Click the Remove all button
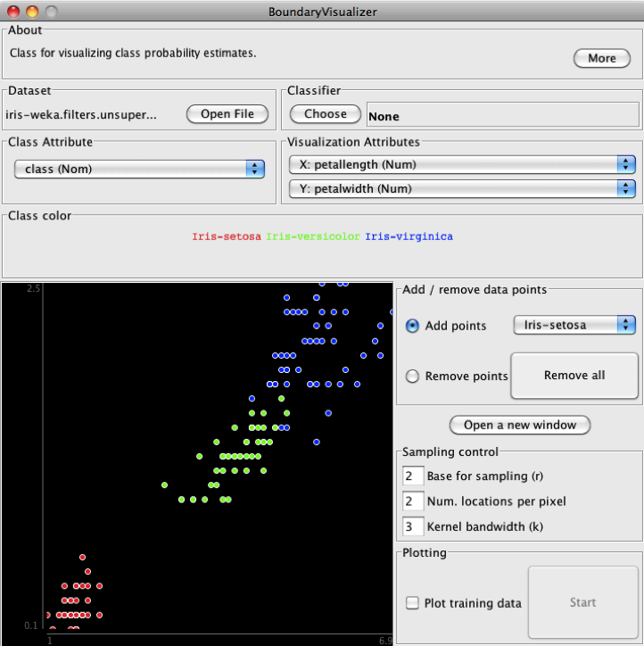Screen dimensions: 644x646 (574, 375)
